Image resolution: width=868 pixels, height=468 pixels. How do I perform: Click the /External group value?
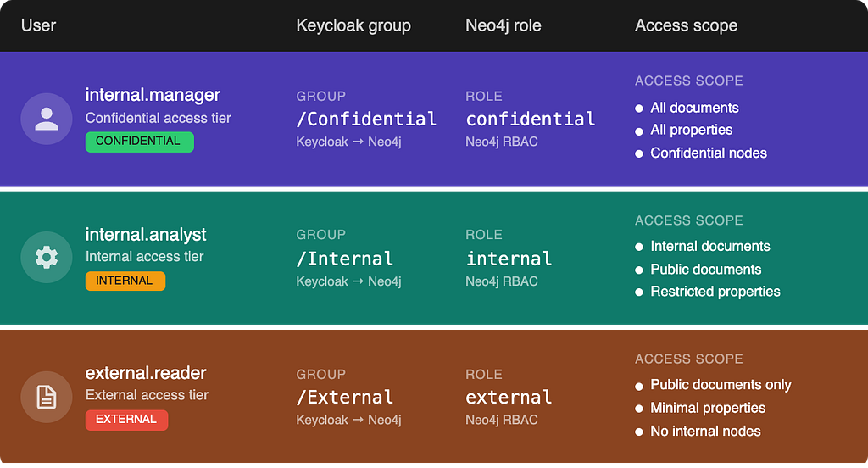tap(345, 397)
